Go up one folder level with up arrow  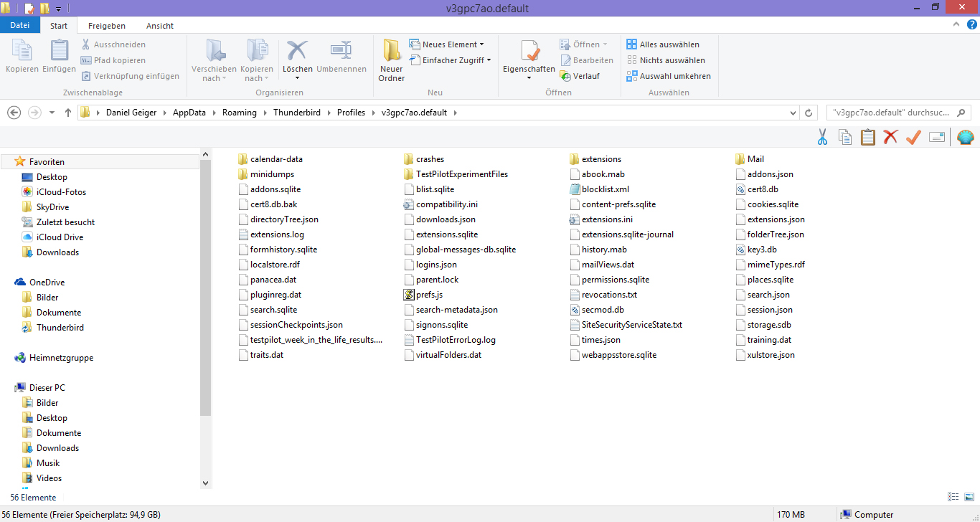pyautogui.click(x=68, y=113)
